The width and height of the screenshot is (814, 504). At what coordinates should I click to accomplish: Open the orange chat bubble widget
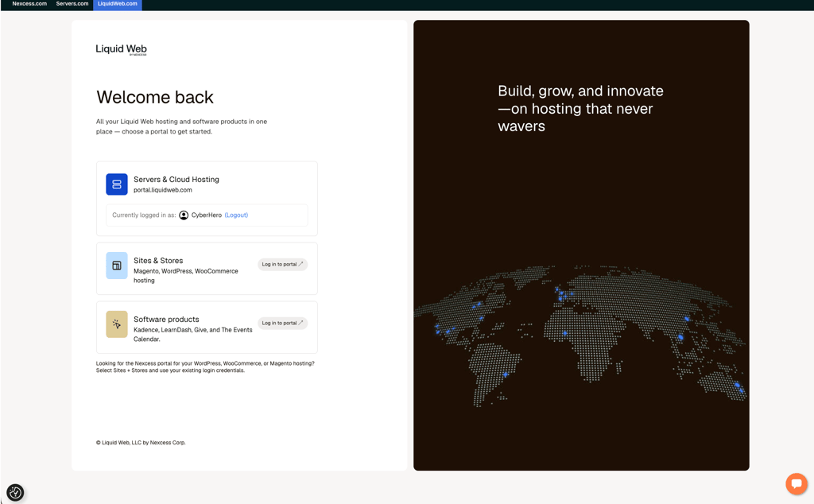pyautogui.click(x=797, y=484)
